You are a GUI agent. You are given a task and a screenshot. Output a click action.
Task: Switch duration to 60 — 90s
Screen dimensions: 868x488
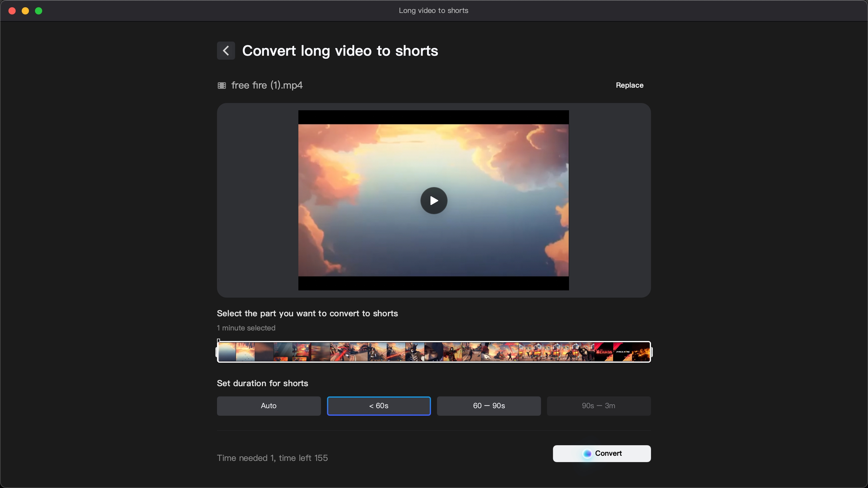click(x=489, y=406)
